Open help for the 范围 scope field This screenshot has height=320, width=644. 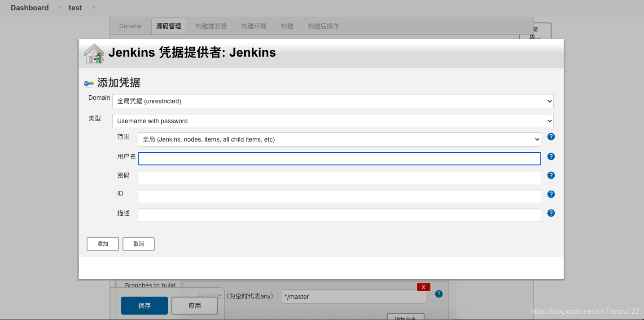551,137
